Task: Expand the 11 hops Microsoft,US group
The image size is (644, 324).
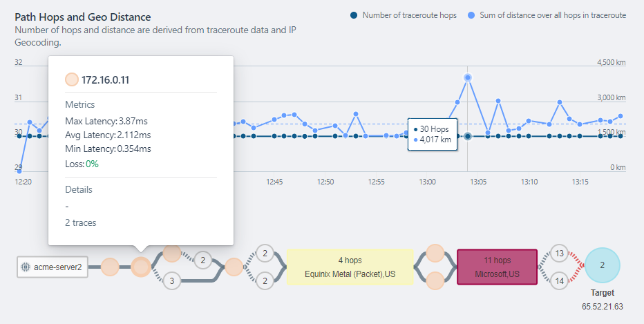Action: 497,267
